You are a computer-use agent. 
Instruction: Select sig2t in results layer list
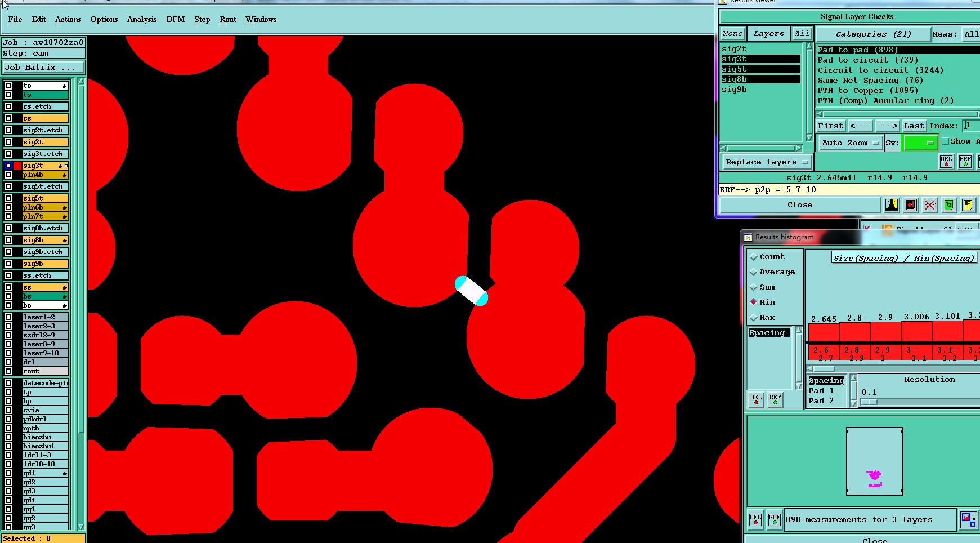click(760, 49)
